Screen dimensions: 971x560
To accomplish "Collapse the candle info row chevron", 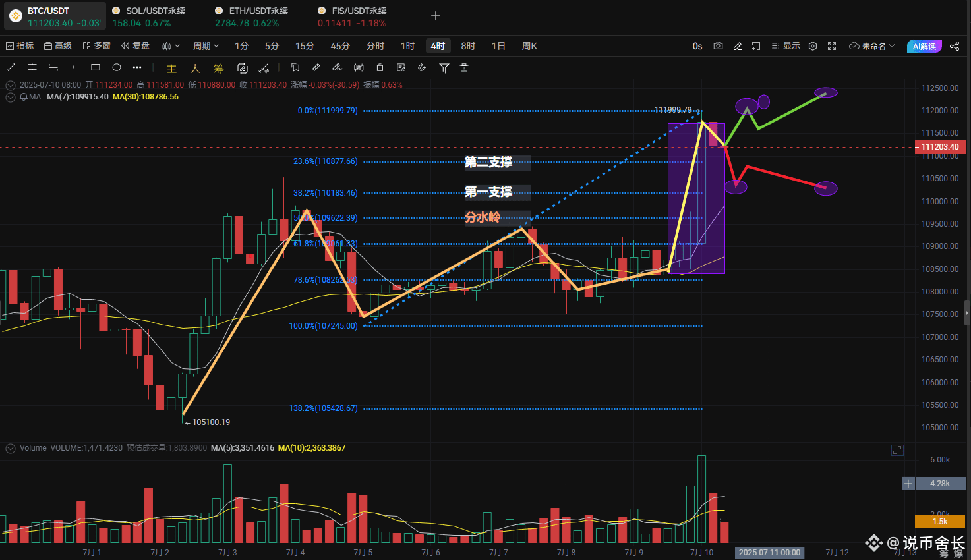I will (x=10, y=85).
